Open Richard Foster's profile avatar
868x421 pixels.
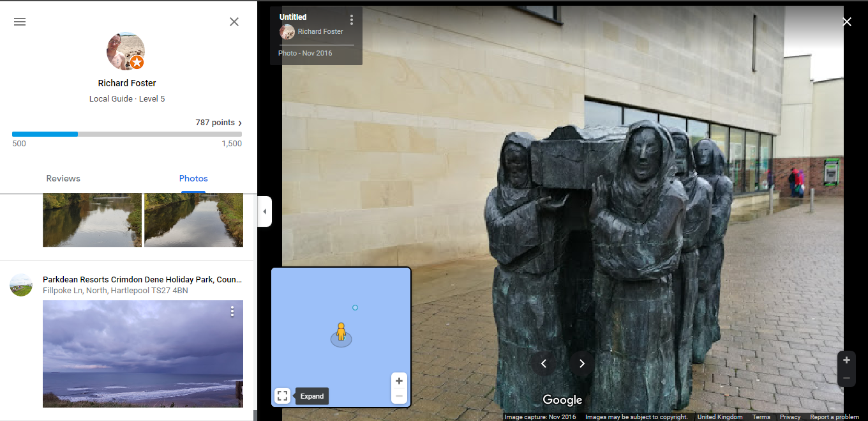[126, 51]
